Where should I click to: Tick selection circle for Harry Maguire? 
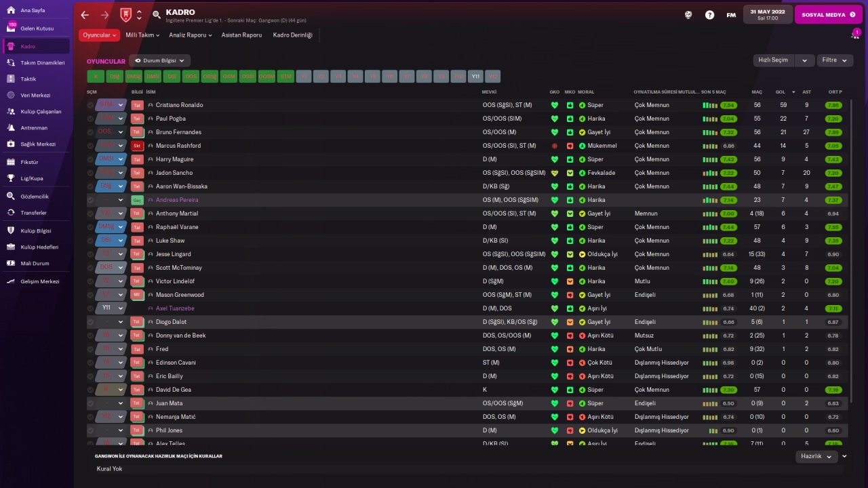coord(91,159)
